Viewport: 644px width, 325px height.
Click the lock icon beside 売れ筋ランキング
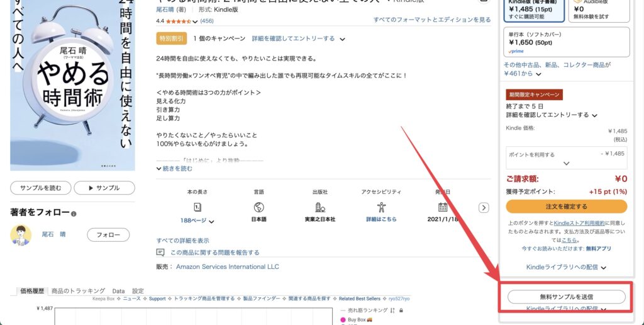pos(401,311)
